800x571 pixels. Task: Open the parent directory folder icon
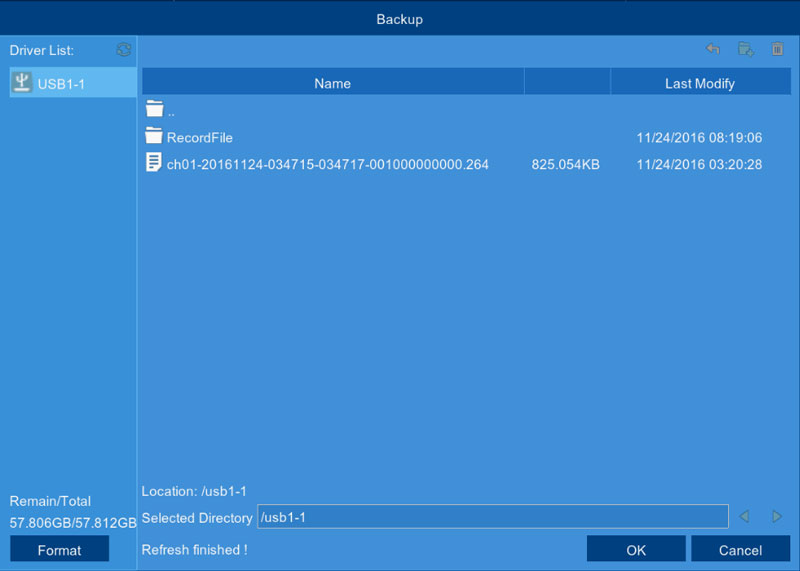click(x=154, y=109)
